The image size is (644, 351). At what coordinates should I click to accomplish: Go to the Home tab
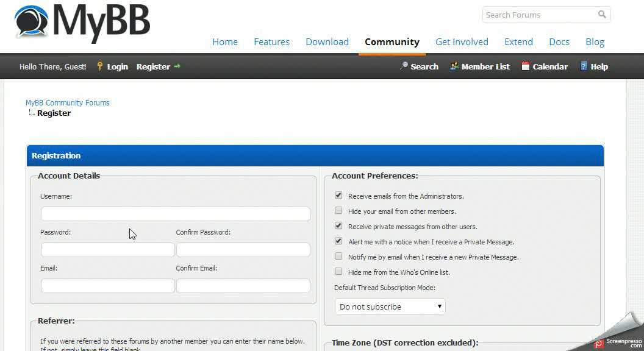(x=225, y=42)
